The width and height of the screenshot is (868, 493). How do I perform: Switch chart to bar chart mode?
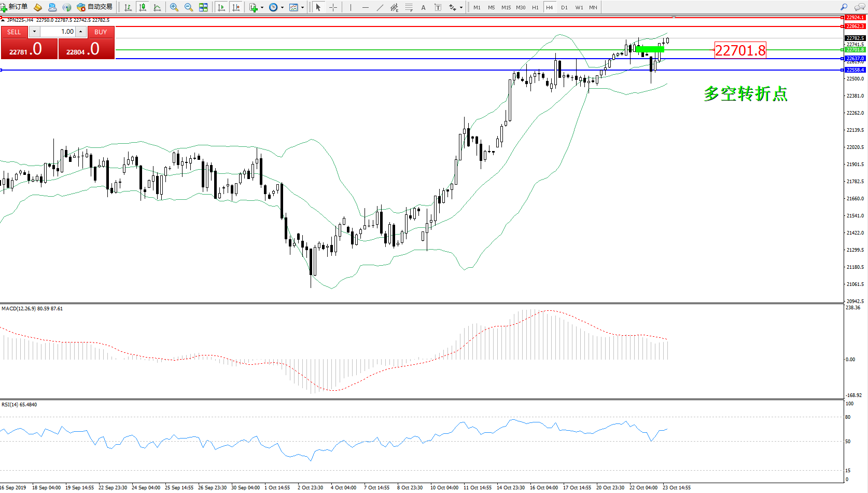128,7
